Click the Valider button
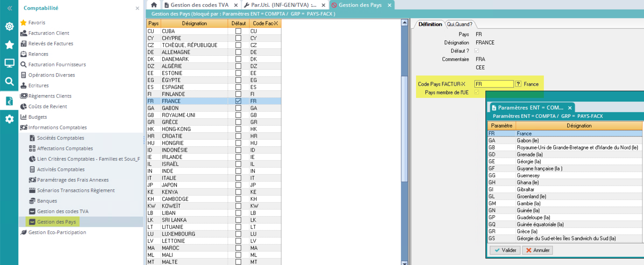This screenshot has height=265, width=644. click(505, 250)
